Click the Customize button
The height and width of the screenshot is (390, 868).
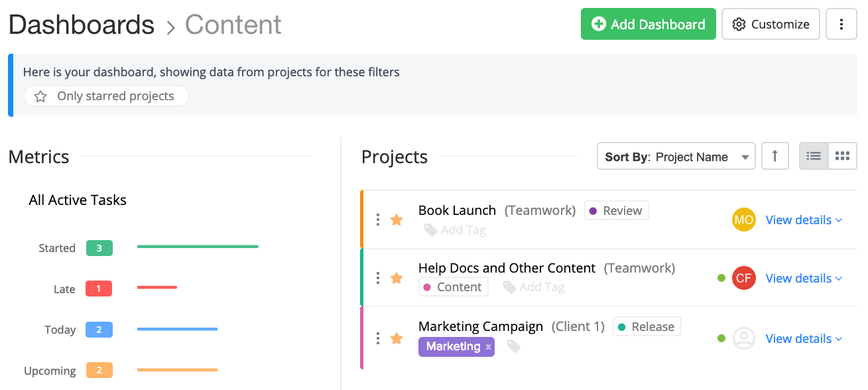pyautogui.click(x=771, y=25)
